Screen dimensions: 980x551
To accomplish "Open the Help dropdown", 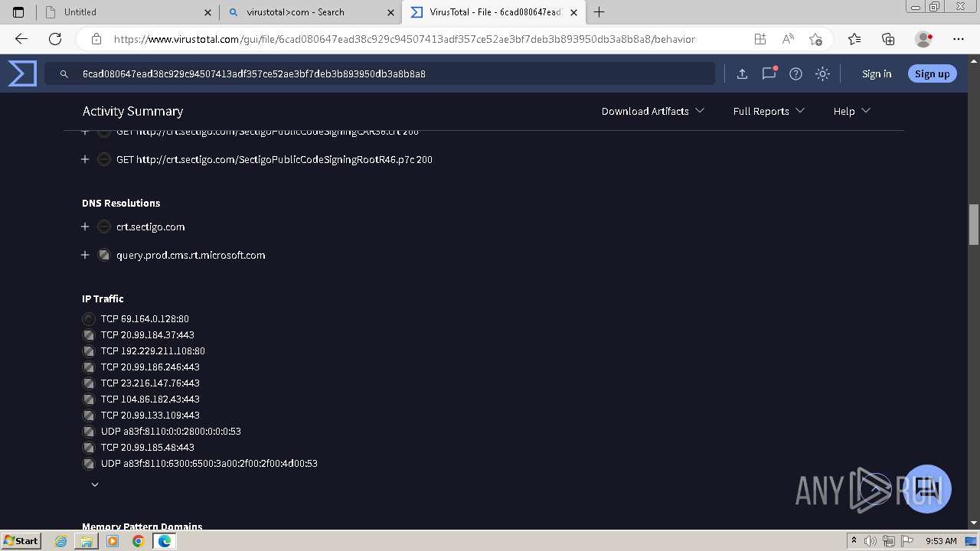I will coord(852,111).
